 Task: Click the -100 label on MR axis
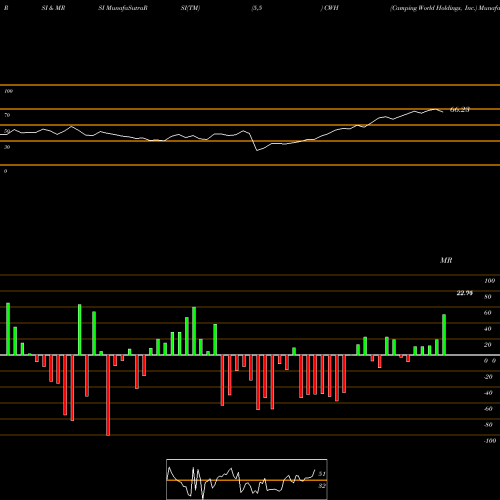[x=490, y=441]
